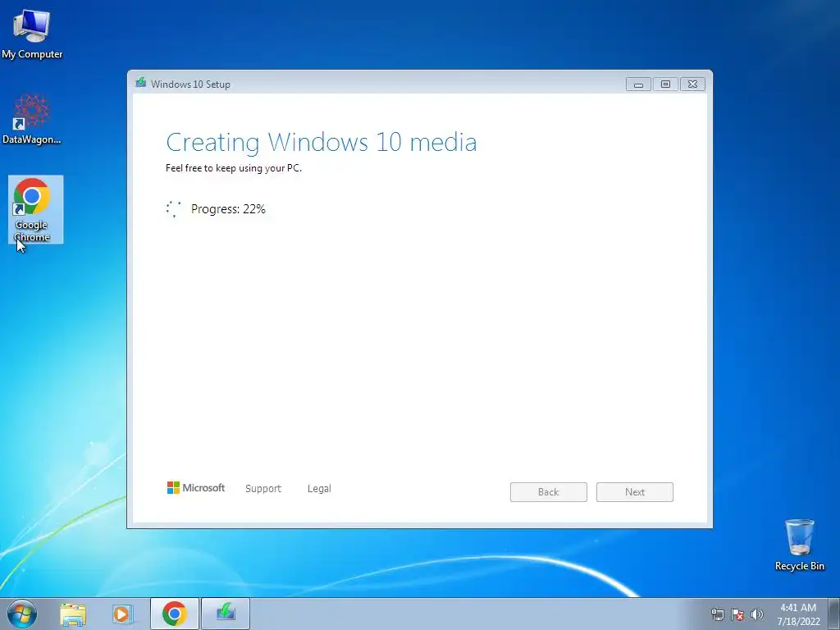The image size is (840, 630).
Task: Click the Creating Windows 10 media heading
Action: pyautogui.click(x=322, y=143)
